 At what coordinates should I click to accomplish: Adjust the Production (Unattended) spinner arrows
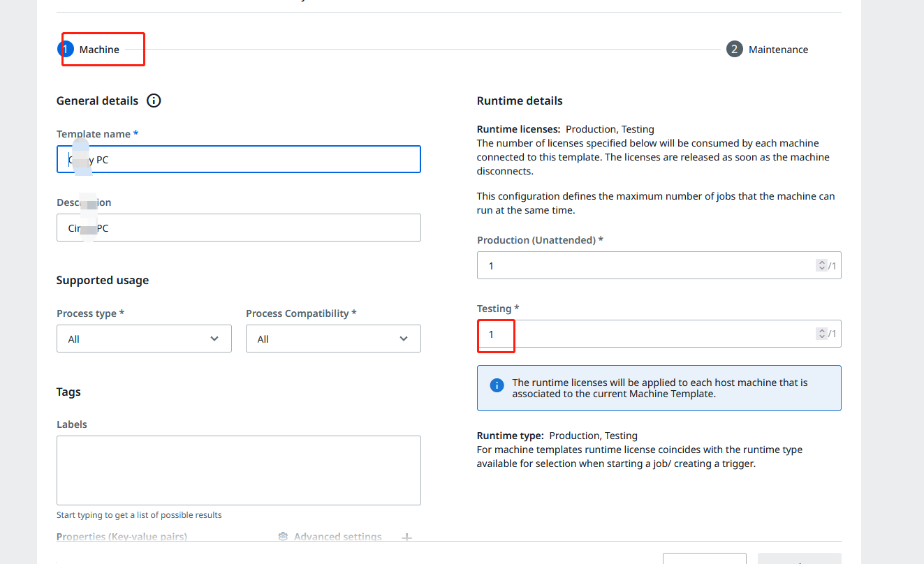pyautogui.click(x=821, y=265)
